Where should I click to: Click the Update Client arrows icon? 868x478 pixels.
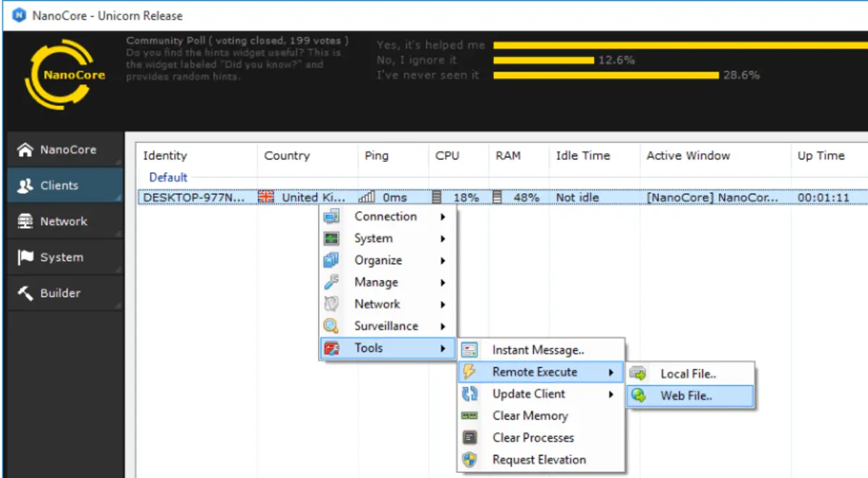469,394
